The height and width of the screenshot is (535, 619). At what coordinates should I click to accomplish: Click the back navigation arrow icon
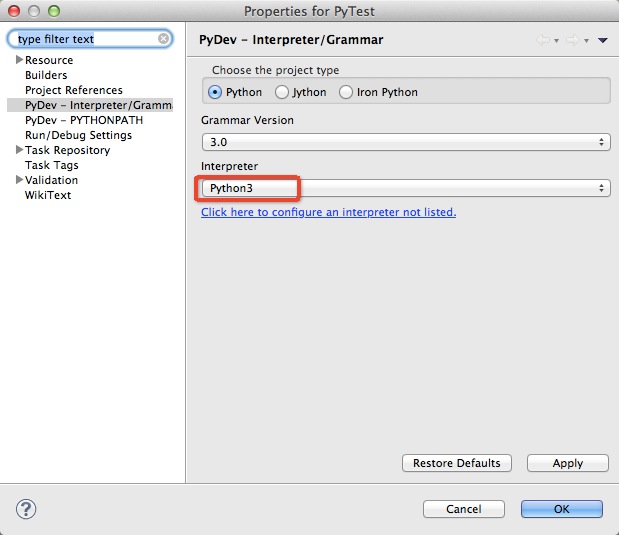pyautogui.click(x=543, y=40)
